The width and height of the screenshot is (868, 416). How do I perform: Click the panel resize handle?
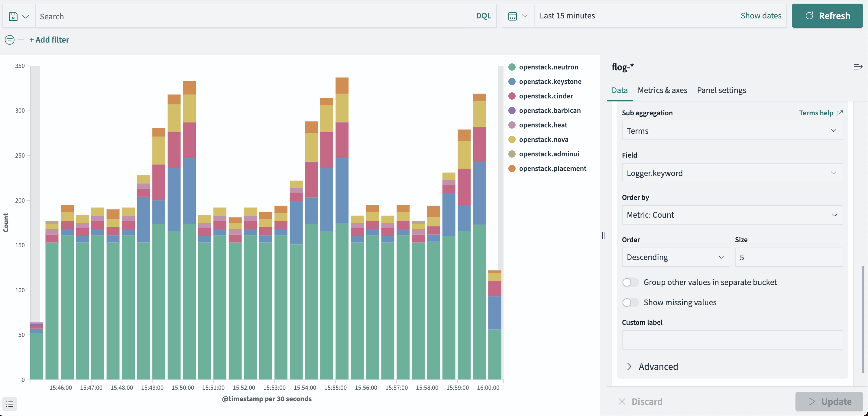click(x=603, y=235)
